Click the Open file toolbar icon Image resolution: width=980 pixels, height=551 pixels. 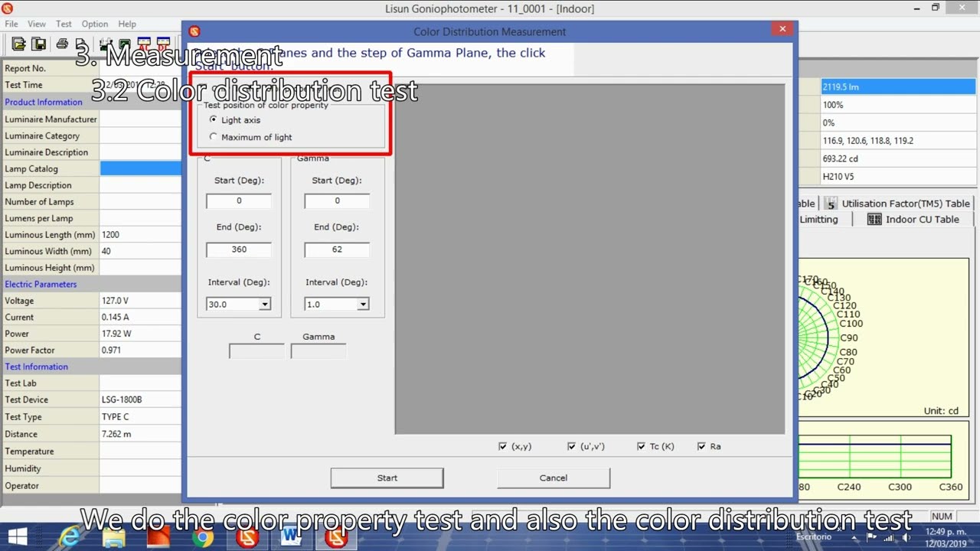coord(18,44)
